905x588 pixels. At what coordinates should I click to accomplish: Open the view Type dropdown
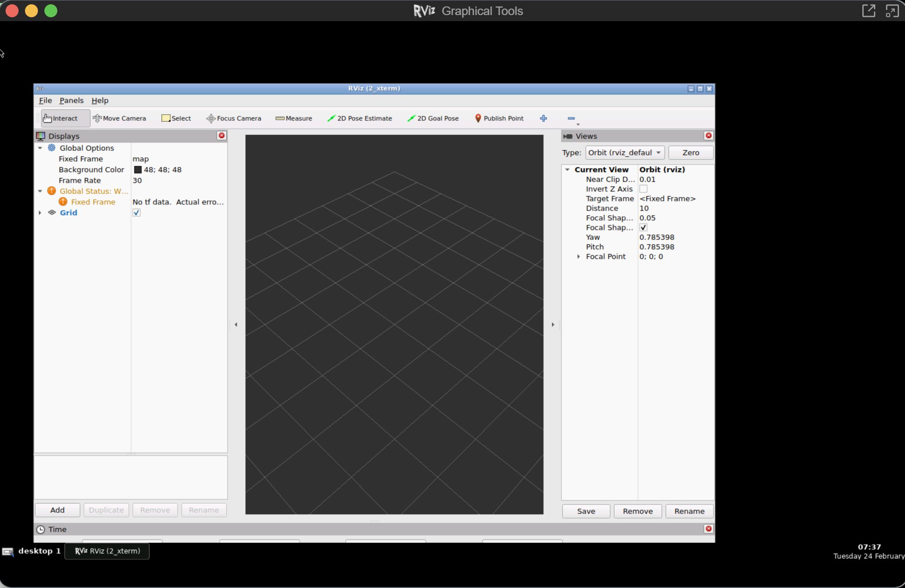click(624, 153)
